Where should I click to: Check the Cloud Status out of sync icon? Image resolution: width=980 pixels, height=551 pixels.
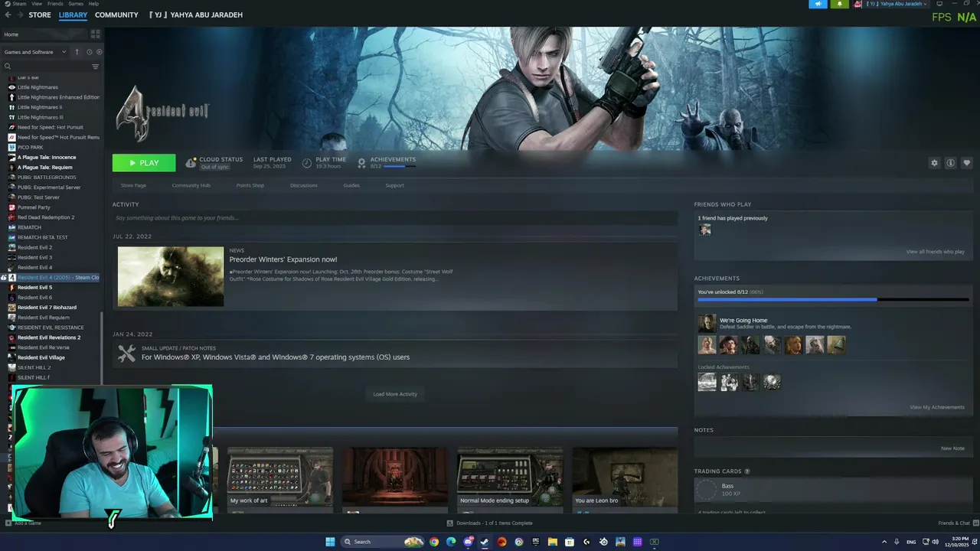[191, 163]
